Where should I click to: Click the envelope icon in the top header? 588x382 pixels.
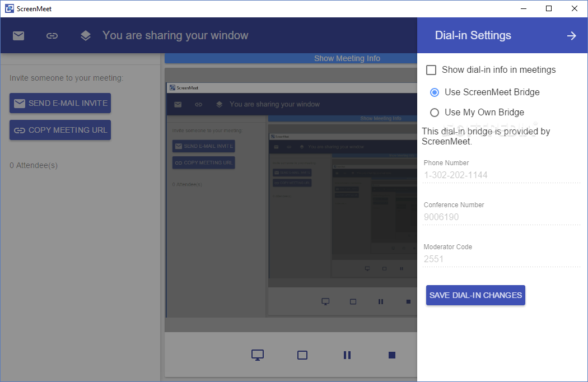coord(18,36)
